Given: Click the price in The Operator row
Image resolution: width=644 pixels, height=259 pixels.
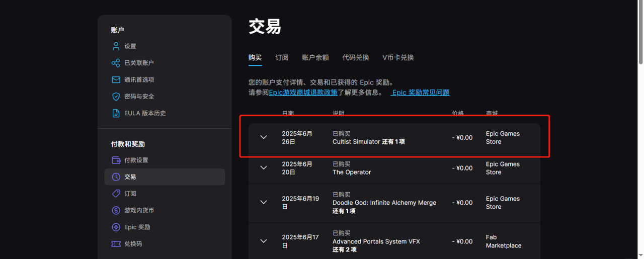Looking at the screenshot, I should tap(462, 168).
